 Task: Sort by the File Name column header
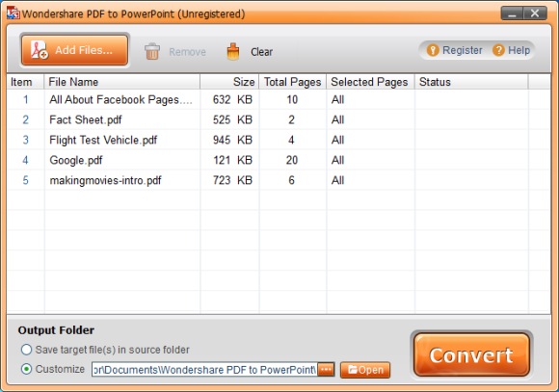tap(122, 82)
